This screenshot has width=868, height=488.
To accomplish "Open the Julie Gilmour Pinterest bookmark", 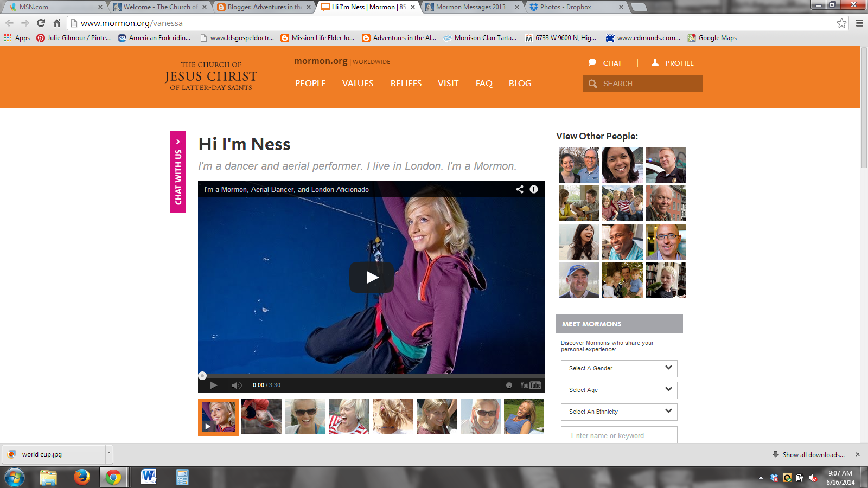I will coord(74,38).
